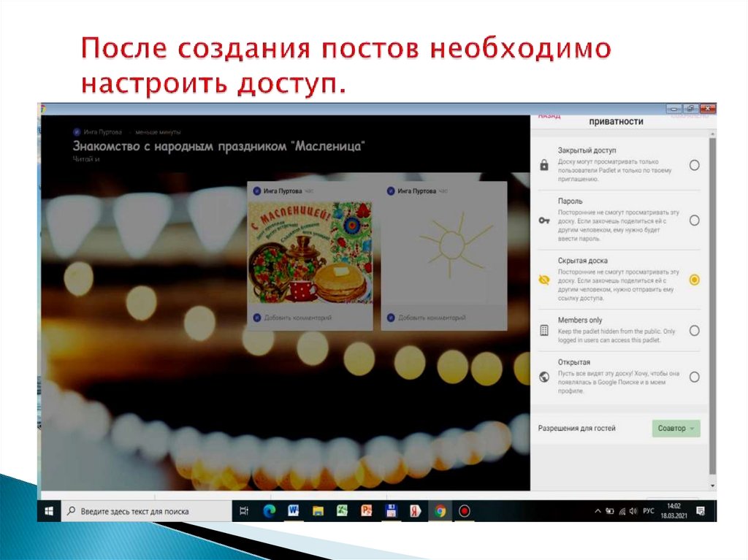Screen dimensions: 748x560
Task: Open PowerPoint from the taskbar
Action: [x=367, y=511]
